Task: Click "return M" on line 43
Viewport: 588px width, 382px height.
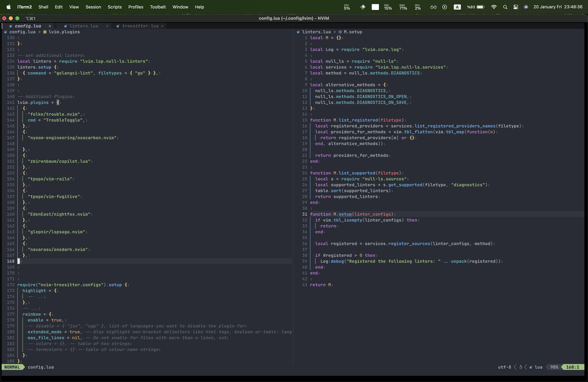Action: (320, 285)
